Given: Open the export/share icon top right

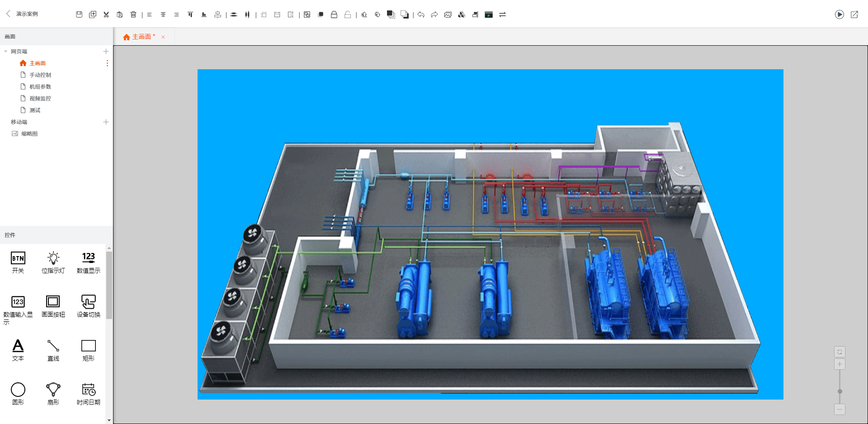Looking at the screenshot, I should point(854,14).
